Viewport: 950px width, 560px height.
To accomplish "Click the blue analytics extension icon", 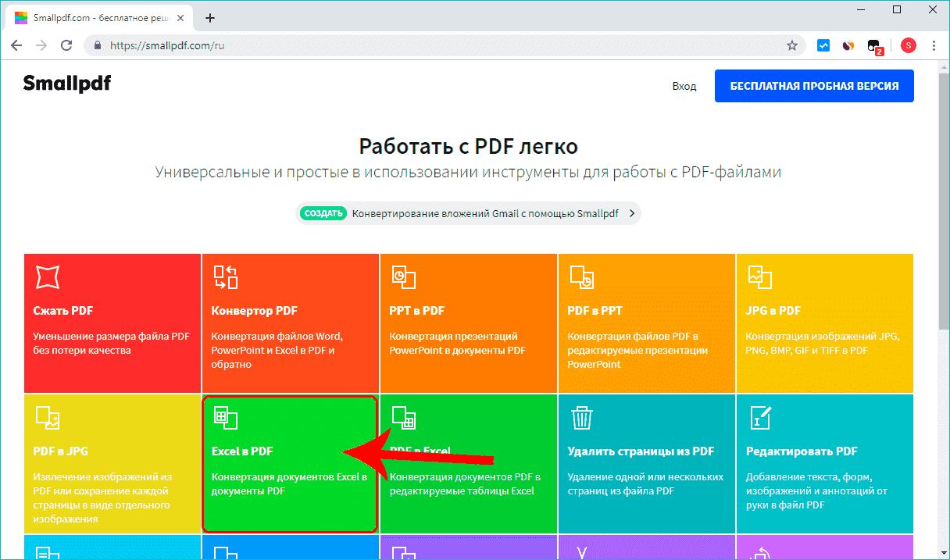I will click(x=823, y=45).
